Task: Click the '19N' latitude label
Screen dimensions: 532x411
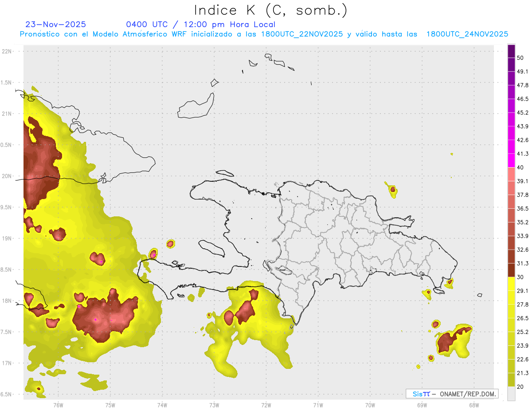Action: point(7,239)
